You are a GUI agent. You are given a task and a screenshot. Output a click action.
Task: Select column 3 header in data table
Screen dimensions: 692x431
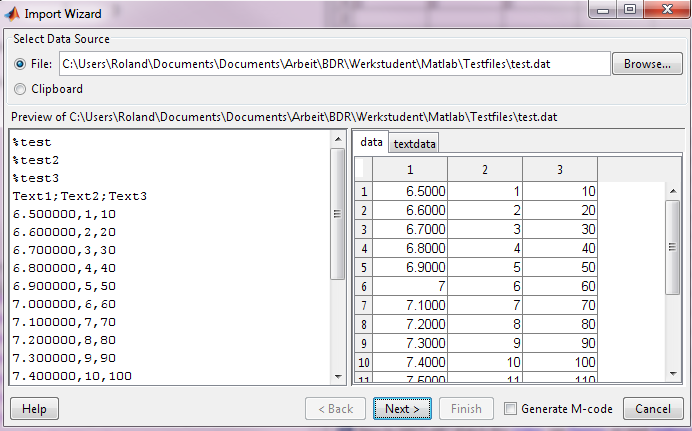tap(559, 169)
